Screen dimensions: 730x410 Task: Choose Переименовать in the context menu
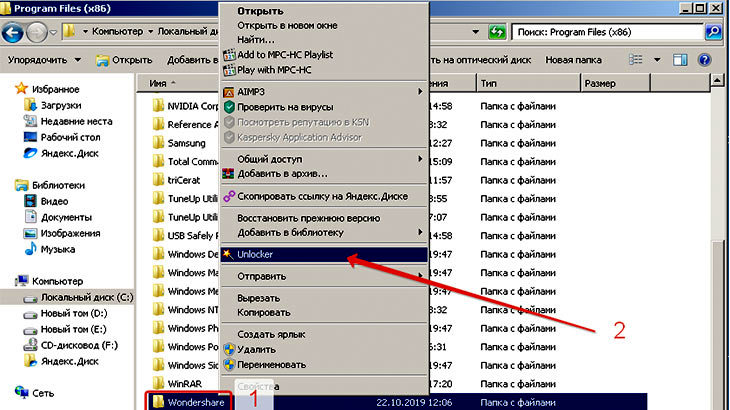coord(324,365)
